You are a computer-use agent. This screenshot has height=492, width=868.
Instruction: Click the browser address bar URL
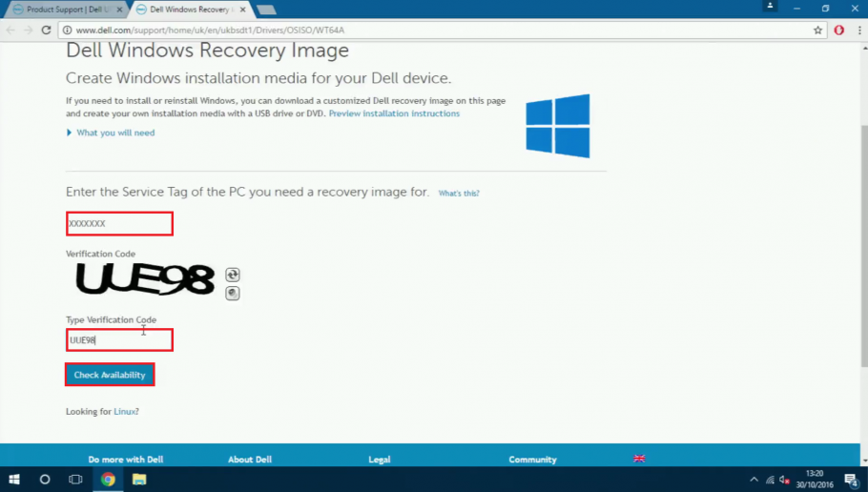(x=211, y=31)
